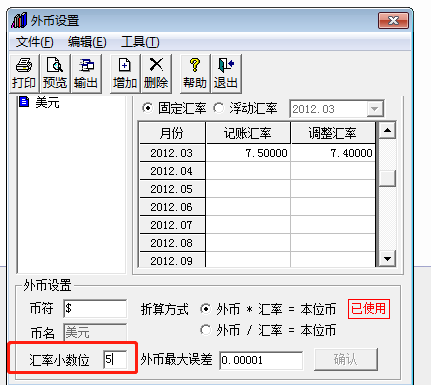Screen dimensions: 431x385
Task: Click the red 已使用 status label
Action: coord(369,309)
